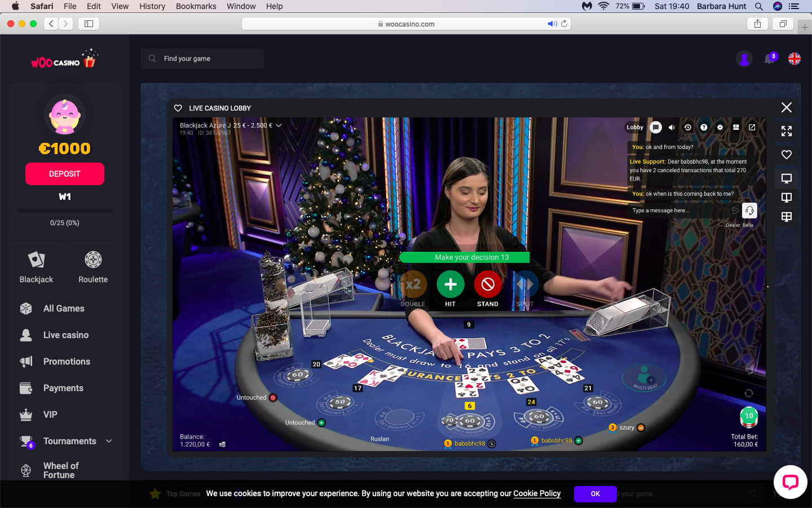Viewport: 812px width, 508px height.
Task: Open the game settings gear icon
Action: pyautogui.click(x=720, y=128)
